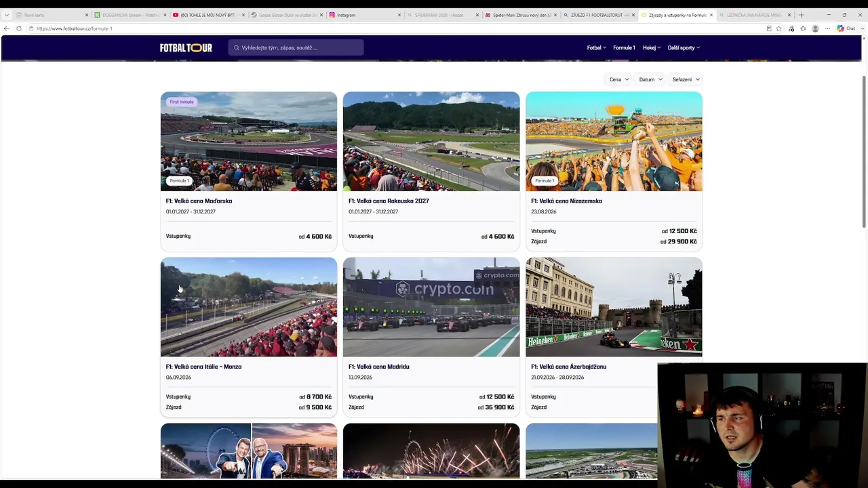
Task: Switch to the Spider-Man tab
Action: tap(521, 15)
